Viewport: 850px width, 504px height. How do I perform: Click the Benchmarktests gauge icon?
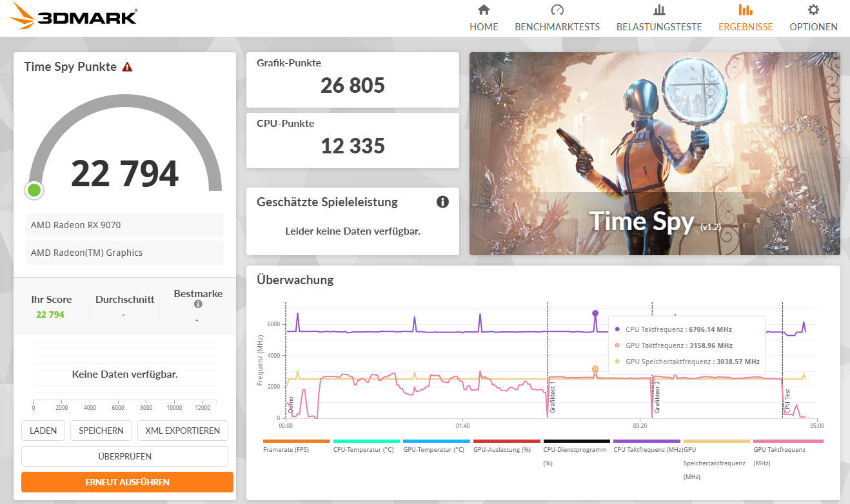click(557, 10)
